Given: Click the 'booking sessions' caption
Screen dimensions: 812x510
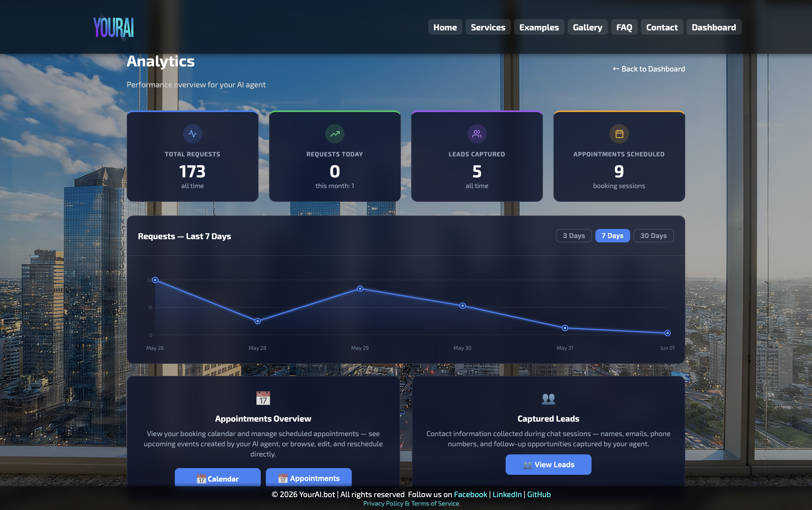Looking at the screenshot, I should [x=619, y=186].
